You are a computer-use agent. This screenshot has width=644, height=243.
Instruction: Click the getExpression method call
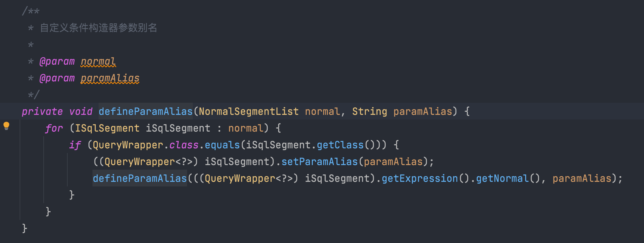click(419, 178)
